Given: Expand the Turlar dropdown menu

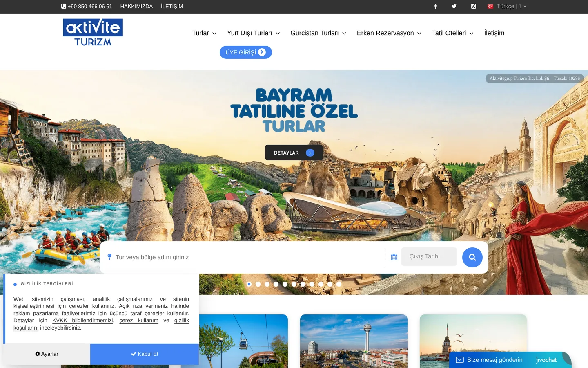Looking at the screenshot, I should 204,33.
